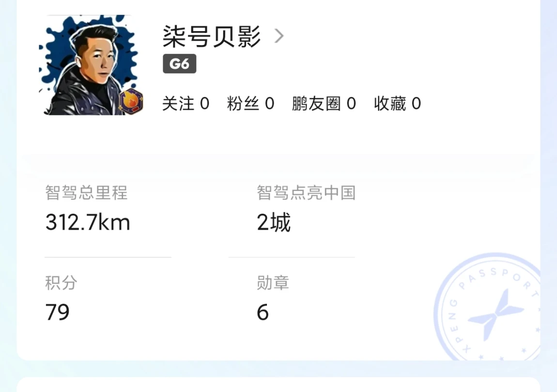The image size is (557, 392).
Task: Tap the XPENG X logo in stamp
Action: (x=495, y=315)
